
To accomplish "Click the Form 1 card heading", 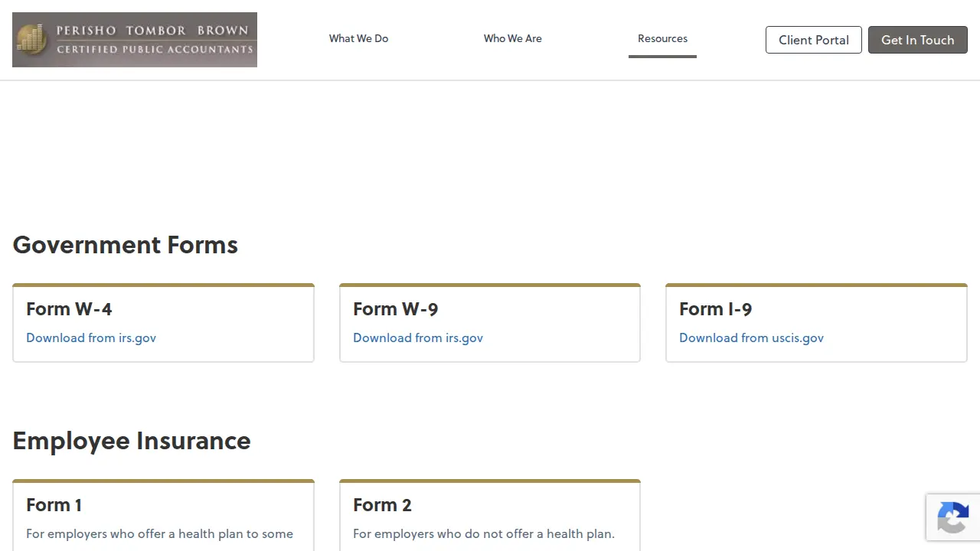I will [x=54, y=505].
